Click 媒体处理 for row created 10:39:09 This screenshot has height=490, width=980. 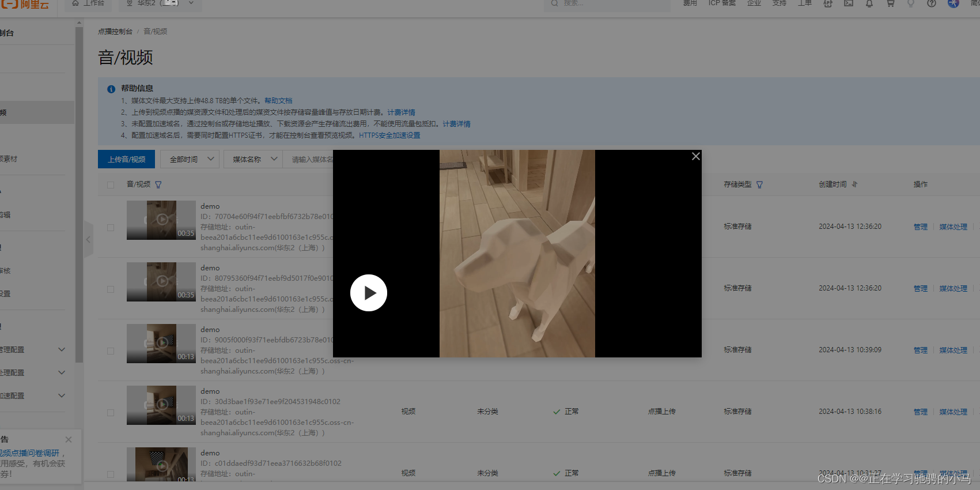pos(953,350)
